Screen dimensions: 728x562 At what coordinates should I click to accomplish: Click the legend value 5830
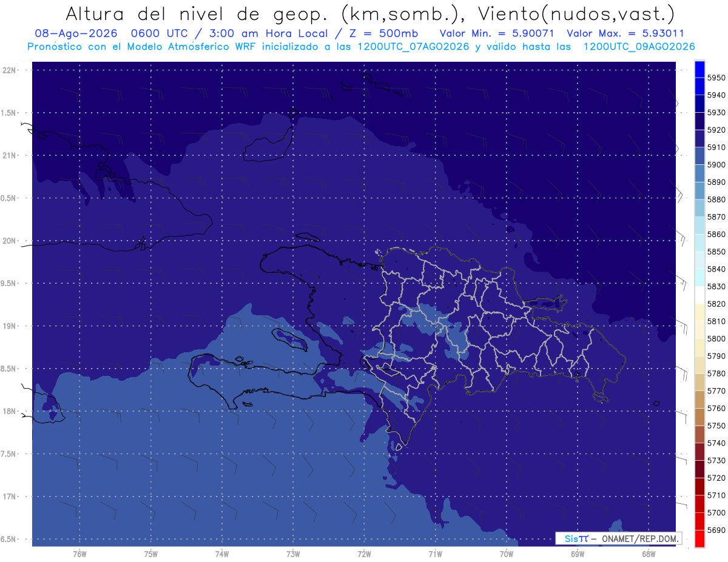click(716, 286)
